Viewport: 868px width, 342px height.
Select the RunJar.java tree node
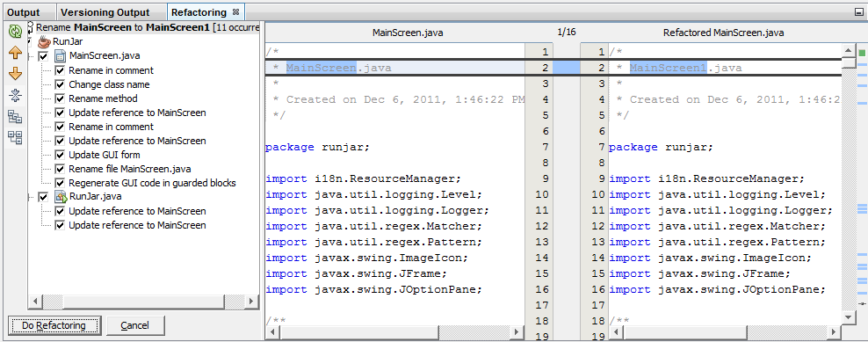96,197
